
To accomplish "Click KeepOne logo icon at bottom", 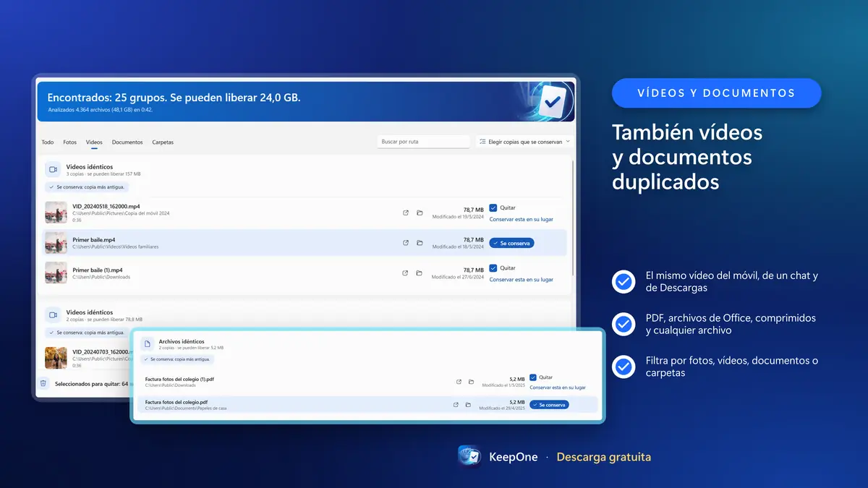I will click(x=470, y=457).
